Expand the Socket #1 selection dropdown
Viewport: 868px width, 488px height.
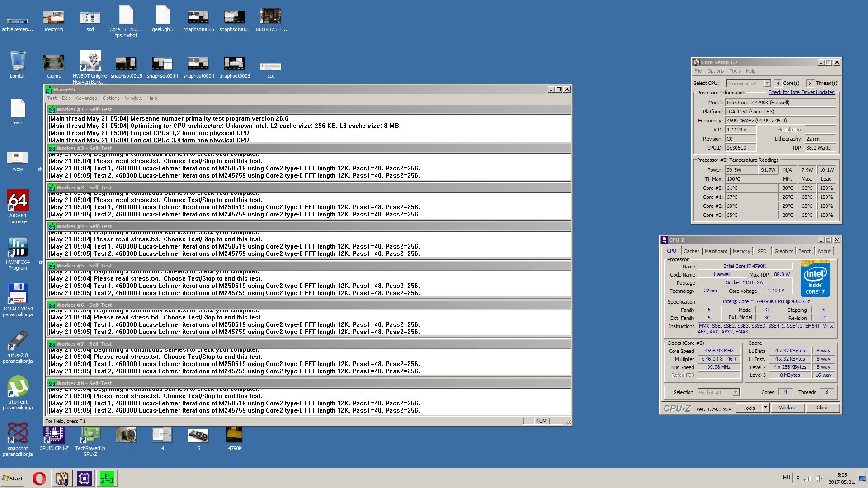point(736,392)
